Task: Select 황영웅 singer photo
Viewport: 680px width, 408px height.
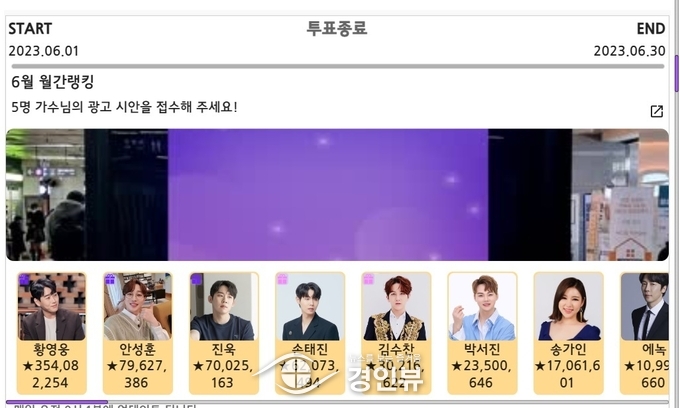Action: pyautogui.click(x=52, y=306)
